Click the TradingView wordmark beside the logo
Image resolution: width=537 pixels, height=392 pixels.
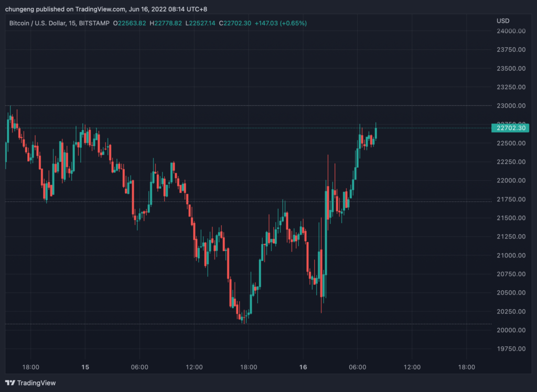(36, 383)
